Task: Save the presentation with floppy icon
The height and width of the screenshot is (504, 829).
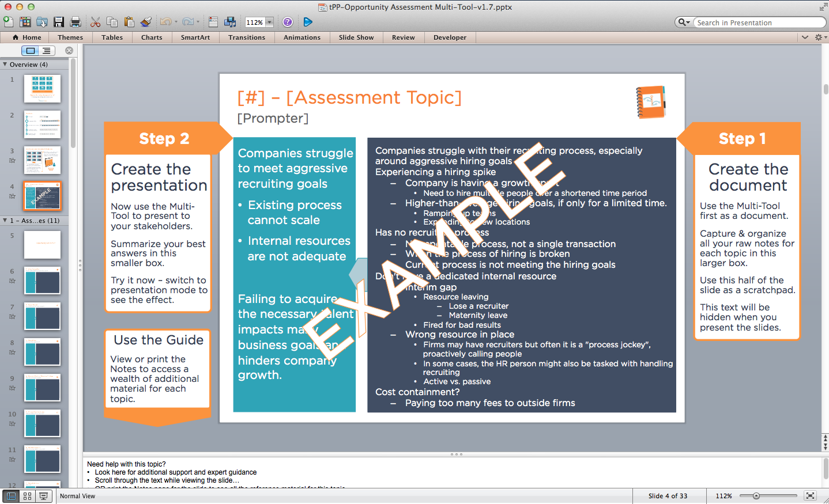Action: 59,22
